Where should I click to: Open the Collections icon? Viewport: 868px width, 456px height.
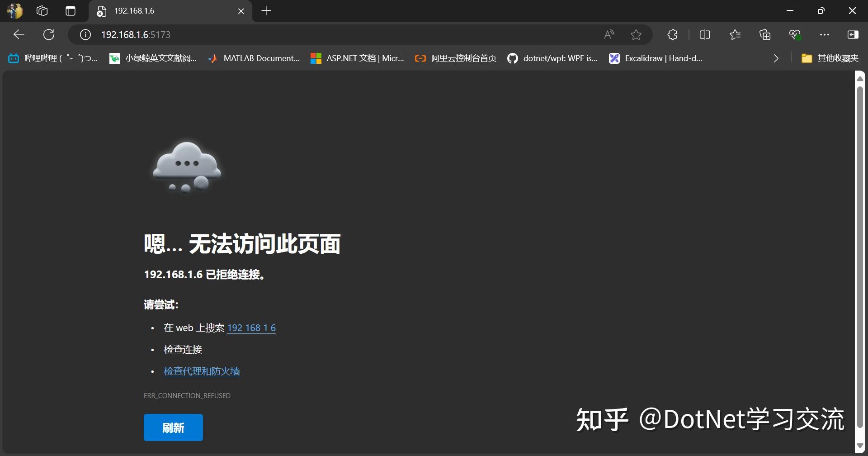(765, 34)
